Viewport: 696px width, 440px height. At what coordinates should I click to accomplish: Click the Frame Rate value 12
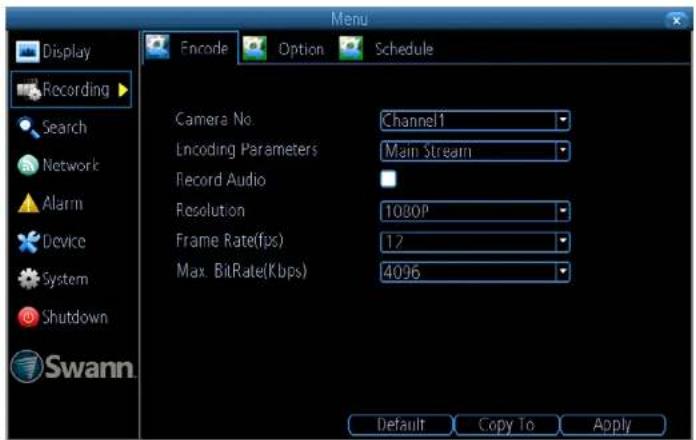coord(395,242)
